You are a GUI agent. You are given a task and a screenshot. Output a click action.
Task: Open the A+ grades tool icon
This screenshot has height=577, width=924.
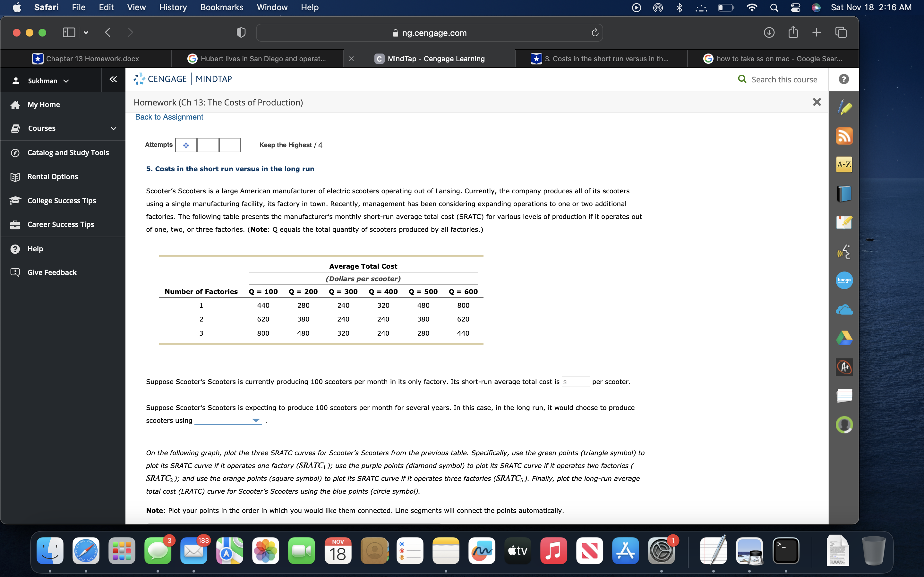[844, 367]
